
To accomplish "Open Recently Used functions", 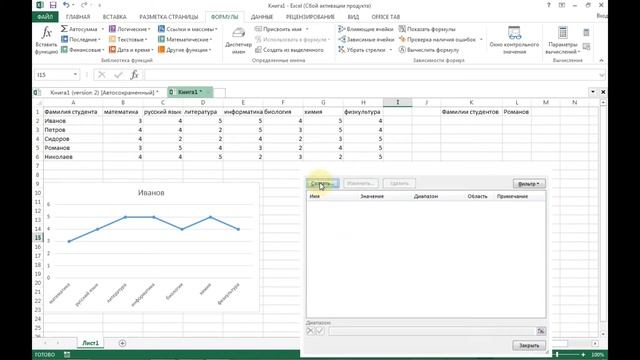I will [80, 40].
